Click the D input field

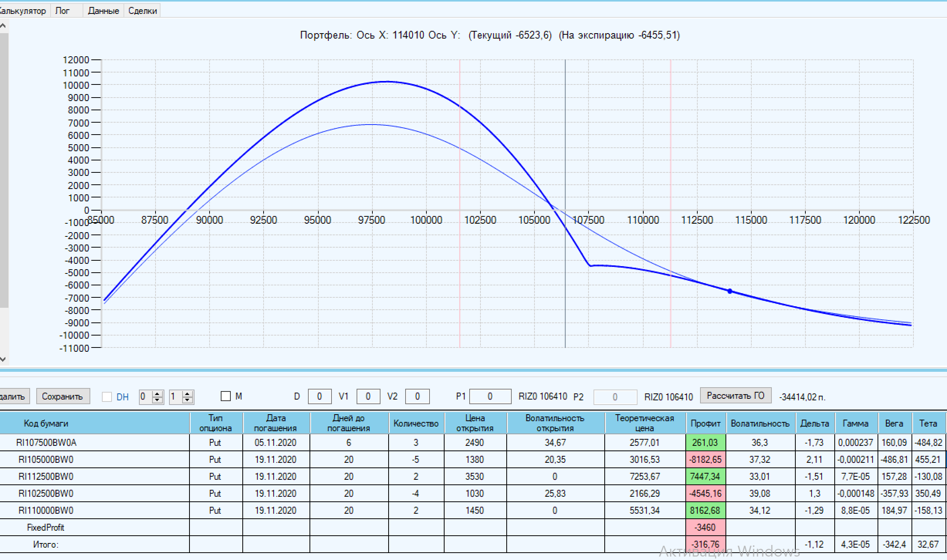click(x=320, y=396)
